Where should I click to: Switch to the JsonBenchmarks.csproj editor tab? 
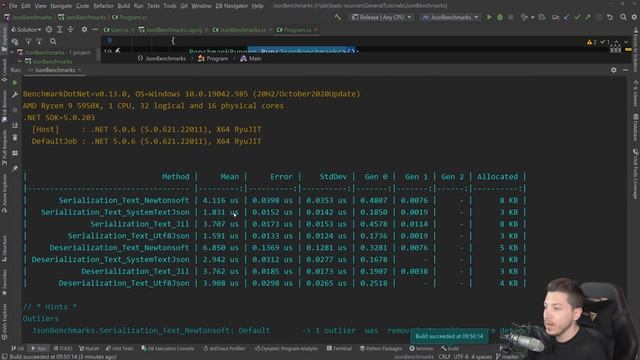tap(173, 30)
